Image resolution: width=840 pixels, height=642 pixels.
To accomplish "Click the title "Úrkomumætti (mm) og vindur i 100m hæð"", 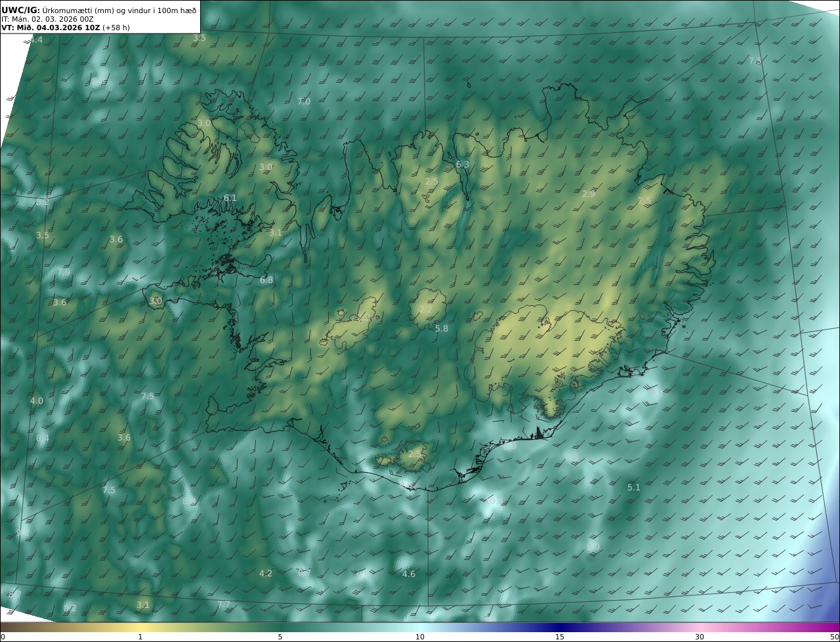I will coord(119,10).
